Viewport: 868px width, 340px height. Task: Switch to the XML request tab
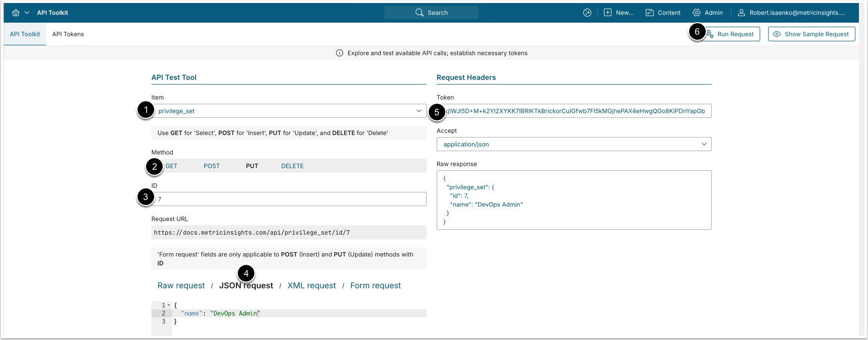(311, 286)
